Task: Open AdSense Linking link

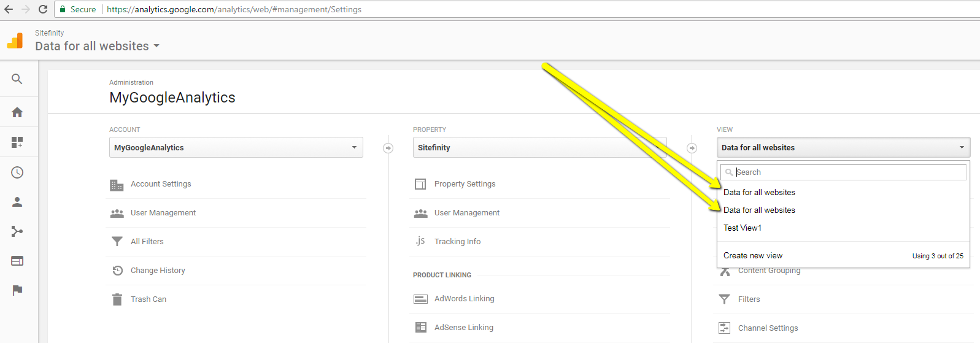Action: pos(464,328)
